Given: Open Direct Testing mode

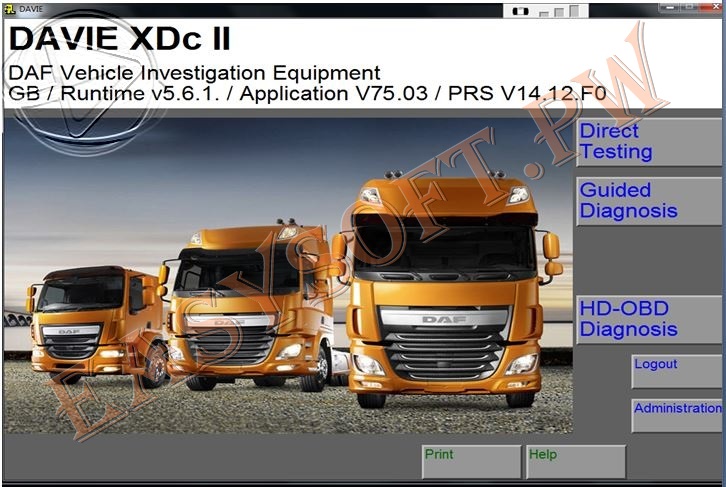Looking at the screenshot, I should point(649,142).
